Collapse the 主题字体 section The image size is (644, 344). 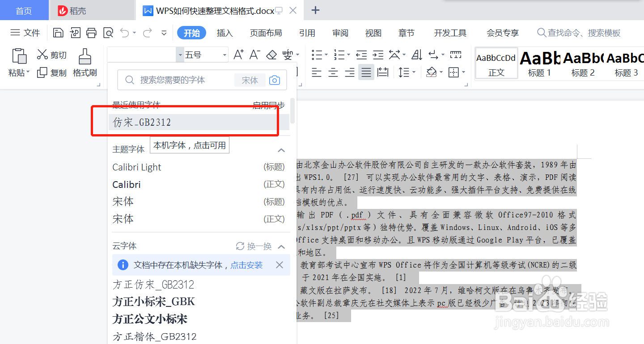(281, 149)
